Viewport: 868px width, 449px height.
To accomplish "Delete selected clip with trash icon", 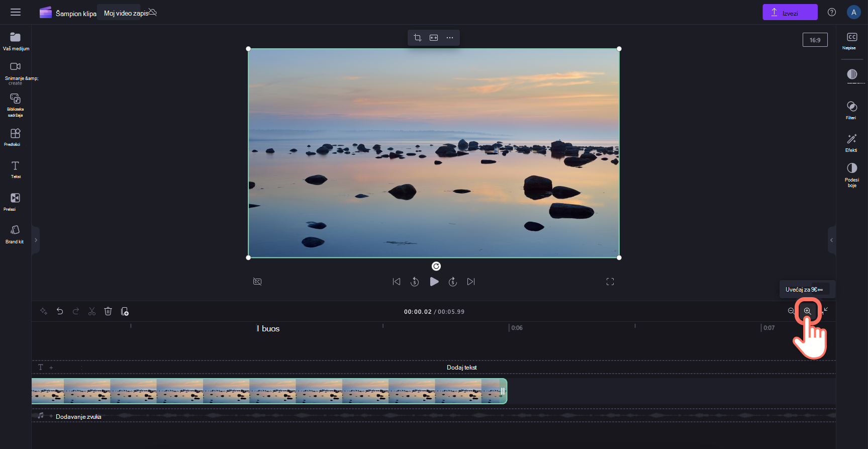I will [x=108, y=311].
